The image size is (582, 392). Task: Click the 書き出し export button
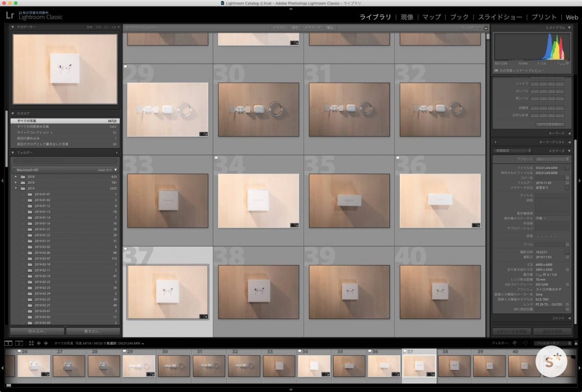92,331
